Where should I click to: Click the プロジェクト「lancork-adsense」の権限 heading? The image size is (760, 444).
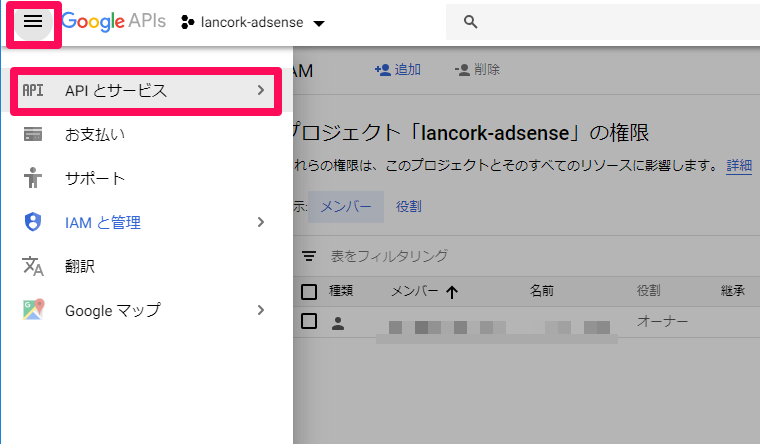(x=471, y=133)
